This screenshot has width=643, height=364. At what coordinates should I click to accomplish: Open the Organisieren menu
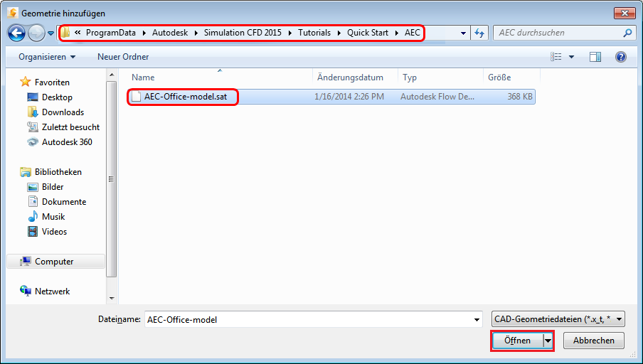(x=47, y=57)
